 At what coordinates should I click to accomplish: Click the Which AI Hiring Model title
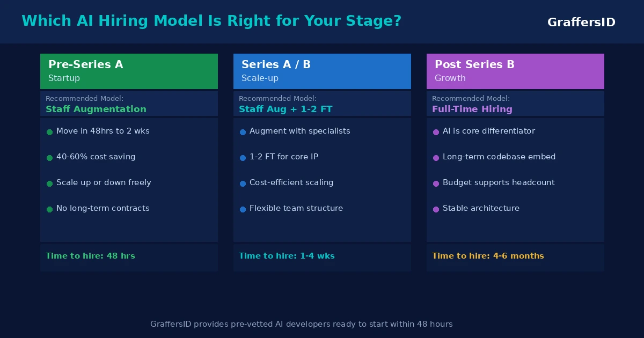click(x=211, y=21)
